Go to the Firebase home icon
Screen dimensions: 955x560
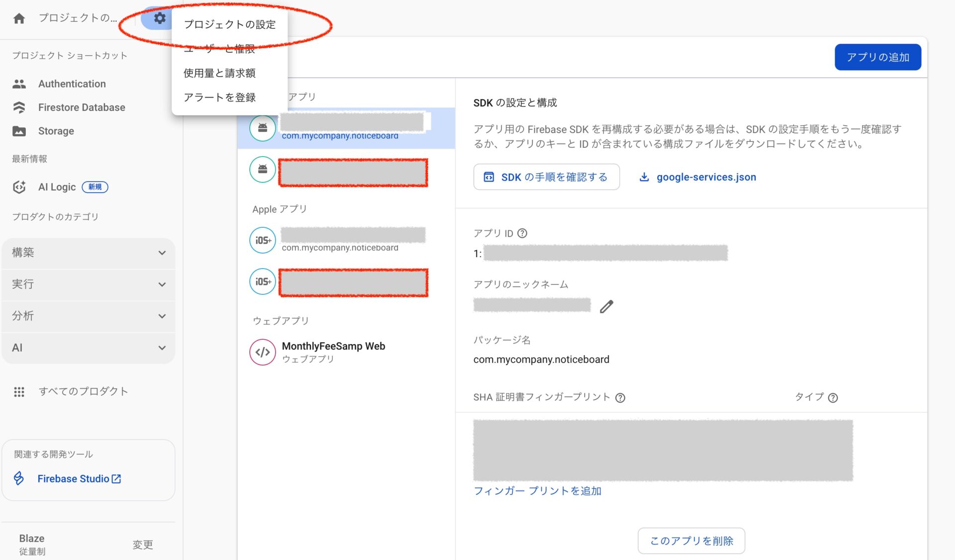pyautogui.click(x=19, y=18)
